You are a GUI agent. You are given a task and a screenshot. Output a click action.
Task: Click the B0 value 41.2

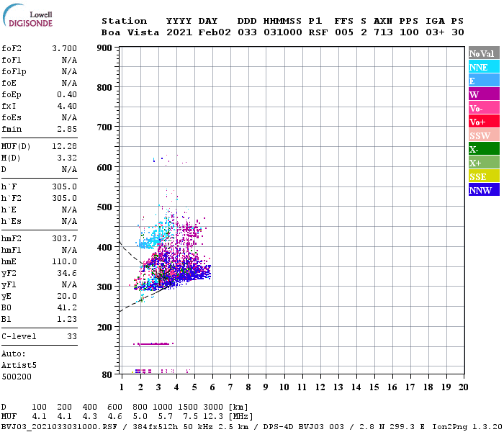click(x=67, y=307)
